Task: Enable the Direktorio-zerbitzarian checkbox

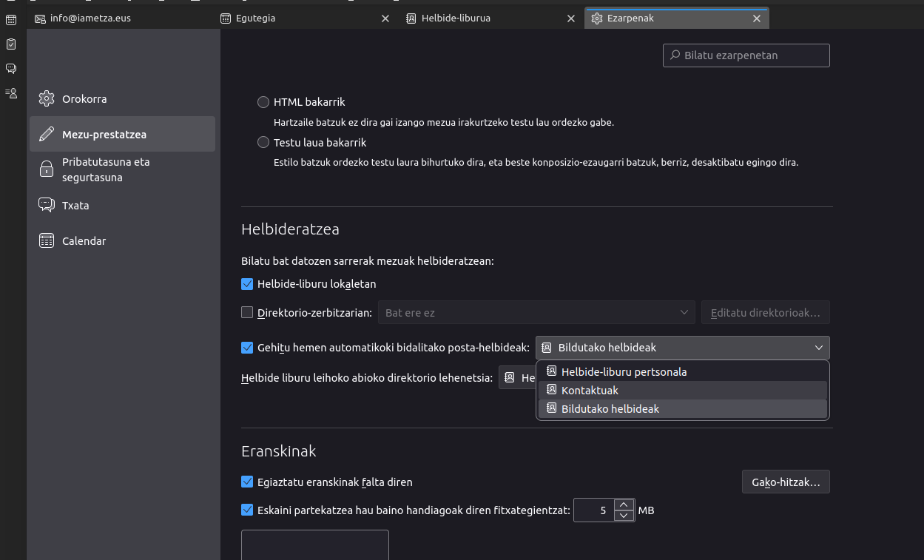Action: [x=247, y=312]
